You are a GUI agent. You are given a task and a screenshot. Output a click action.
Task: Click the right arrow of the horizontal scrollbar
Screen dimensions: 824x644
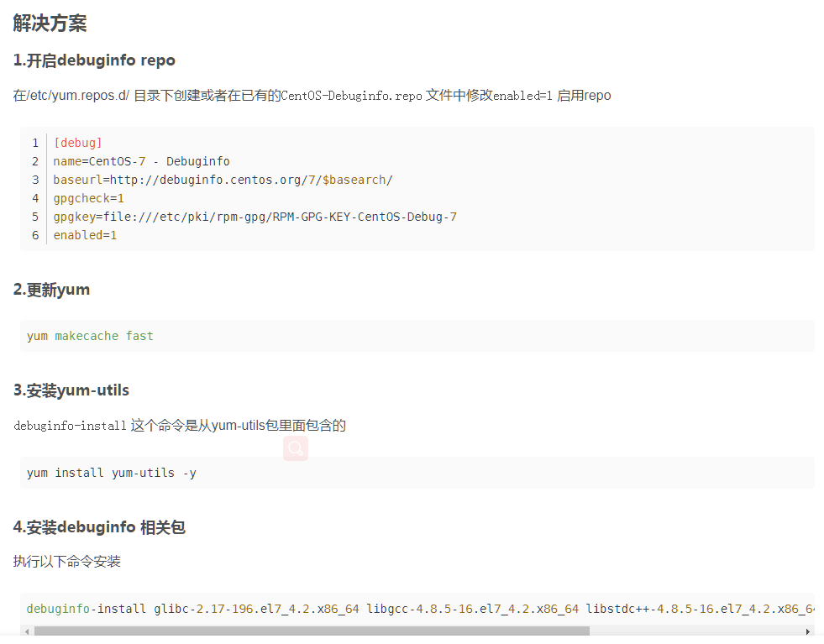[809, 631]
